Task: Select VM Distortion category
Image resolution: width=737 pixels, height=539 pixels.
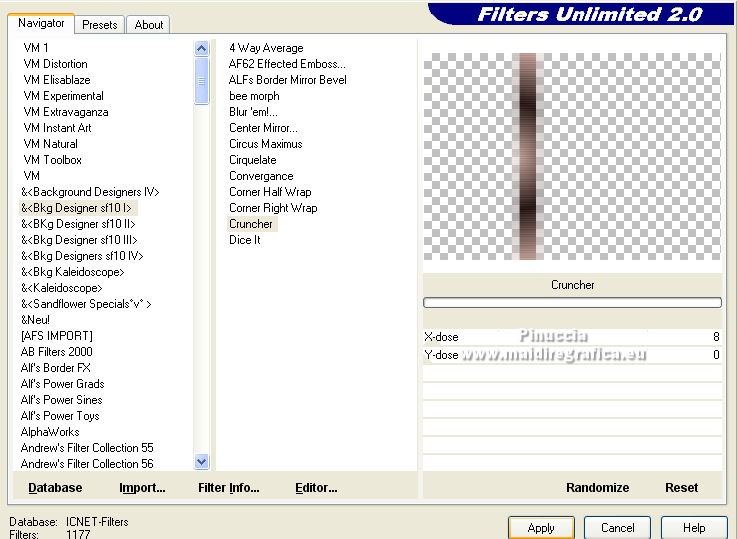Action: [x=55, y=63]
